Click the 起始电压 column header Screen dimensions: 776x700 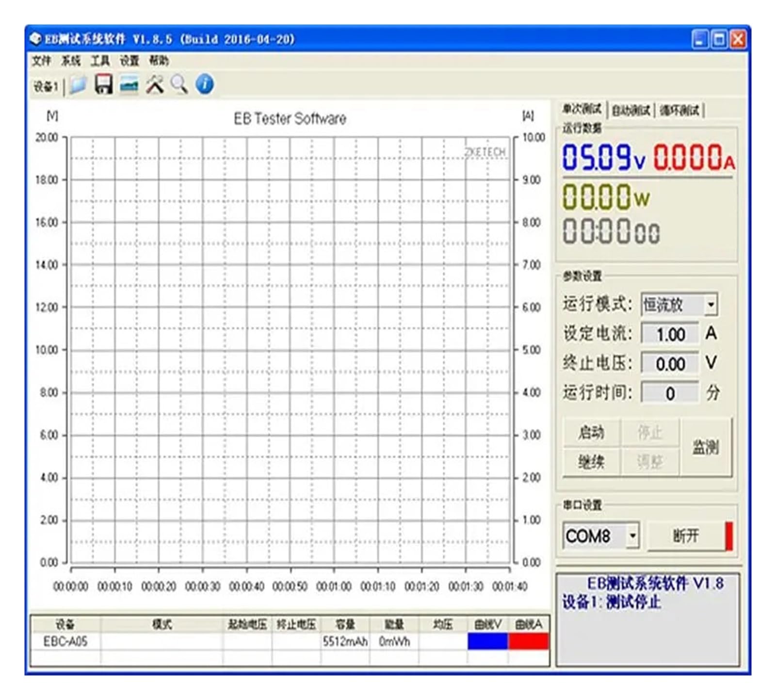coord(247,624)
